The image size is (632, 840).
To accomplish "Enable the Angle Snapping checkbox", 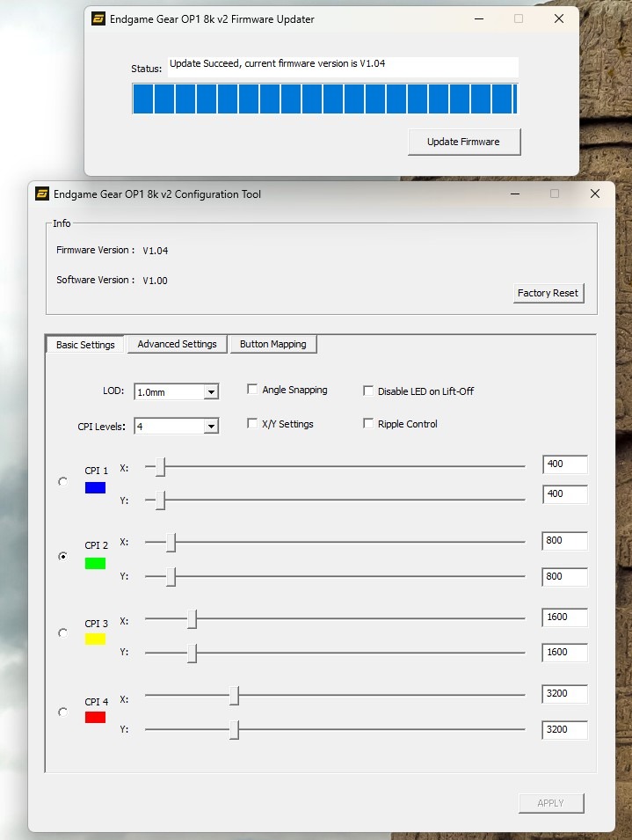I will [x=252, y=390].
